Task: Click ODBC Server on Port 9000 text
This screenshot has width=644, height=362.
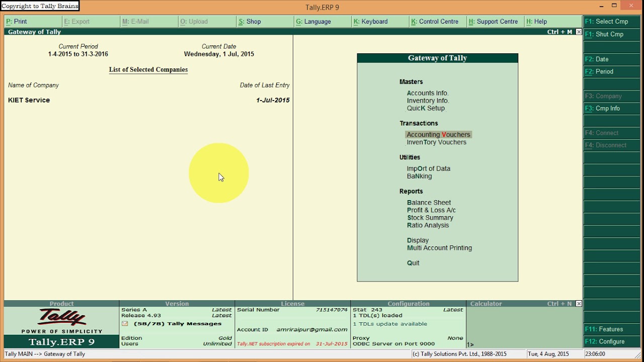Action: pos(393,344)
